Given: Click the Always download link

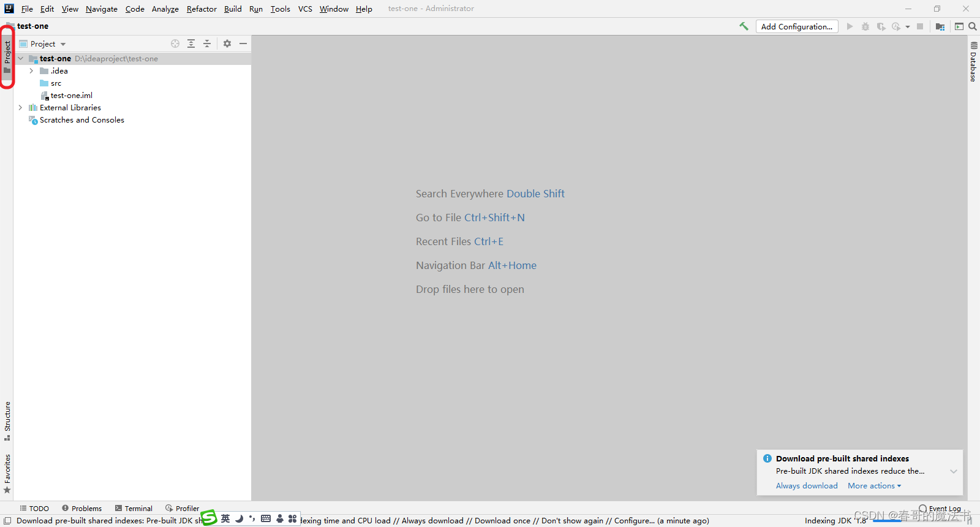Looking at the screenshot, I should pos(807,485).
